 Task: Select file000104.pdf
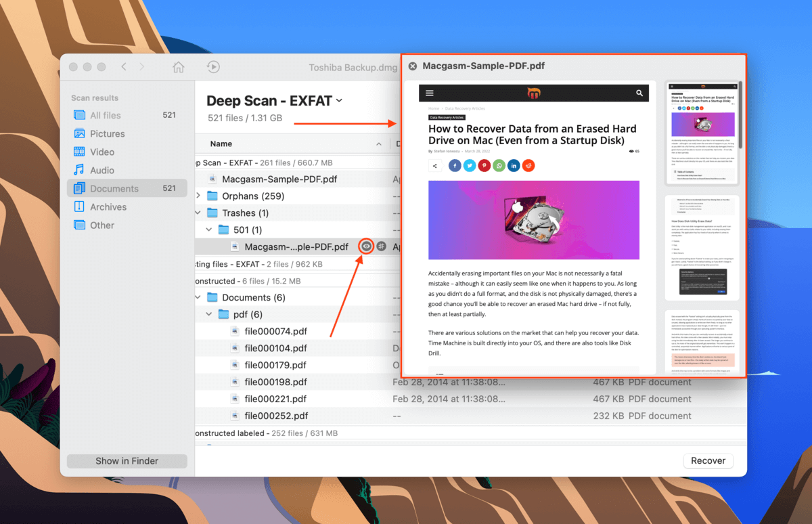275,348
